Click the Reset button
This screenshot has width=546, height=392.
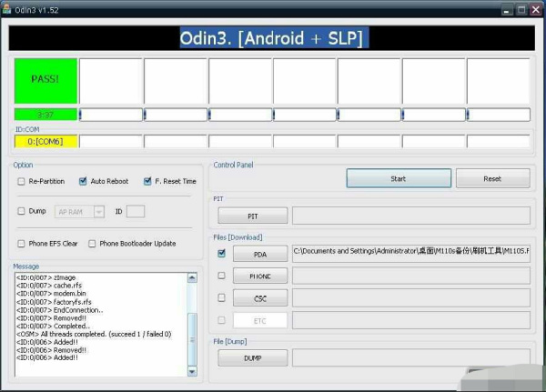492,178
